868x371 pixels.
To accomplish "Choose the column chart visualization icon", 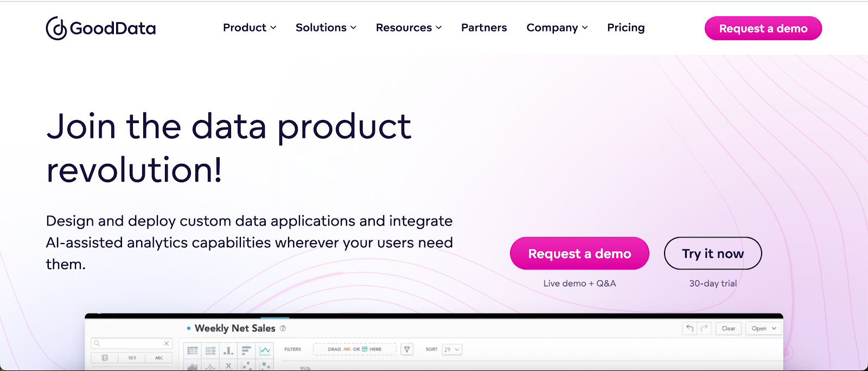I will 228,350.
